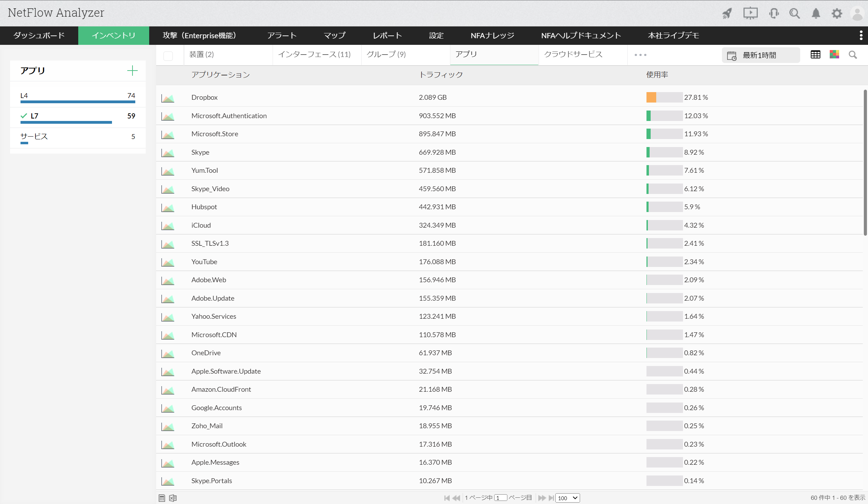Click the headset support icon
Viewport: 868px width, 504px height.
pos(774,14)
